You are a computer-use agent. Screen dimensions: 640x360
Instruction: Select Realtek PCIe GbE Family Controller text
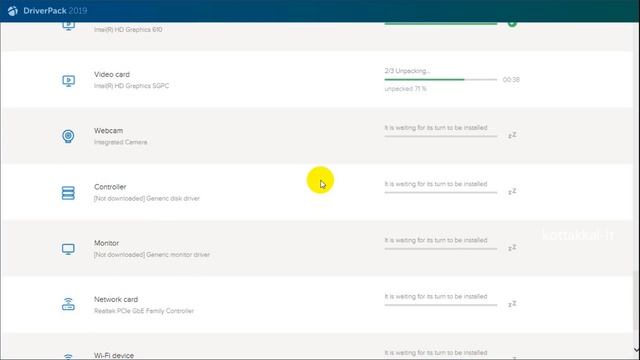[144, 311]
